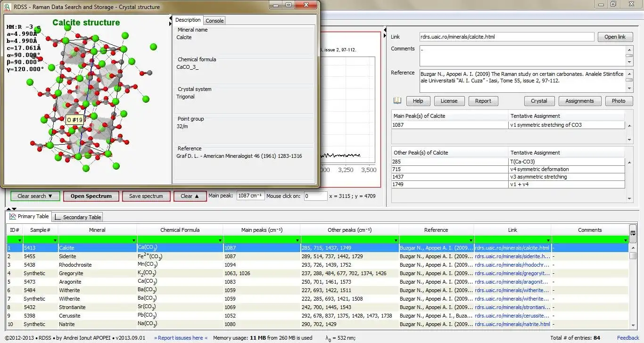This screenshot has width=644, height=343.
Task: Open the Assignments panel
Action: coord(579,101)
